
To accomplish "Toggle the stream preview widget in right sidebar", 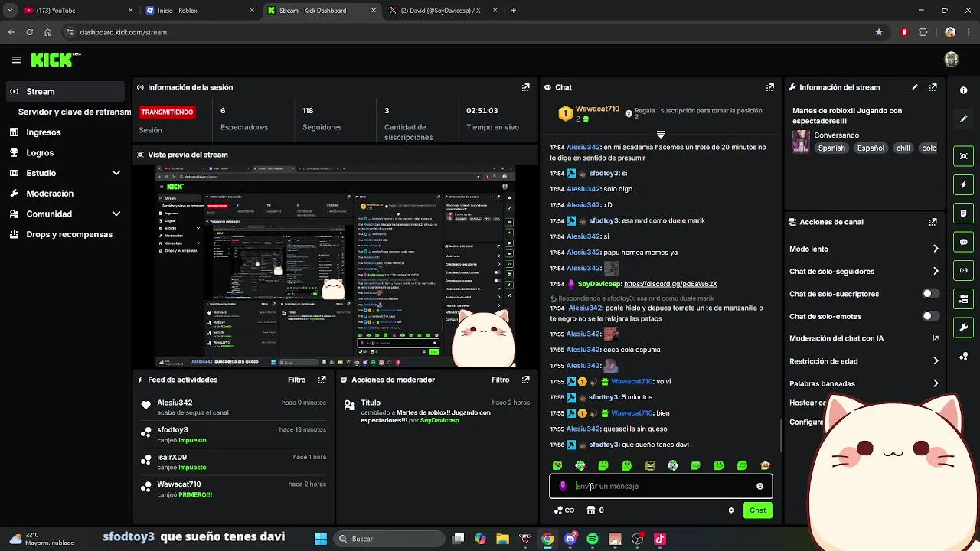I will pos(964,156).
